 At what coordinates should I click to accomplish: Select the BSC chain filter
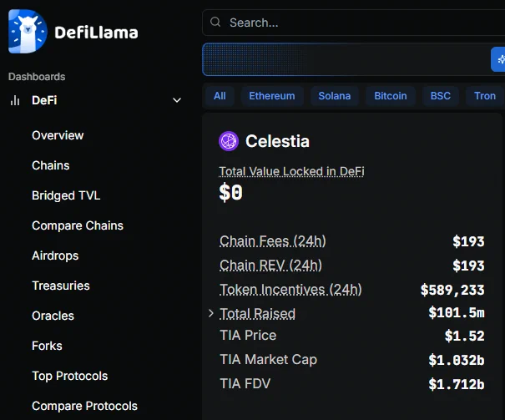pyautogui.click(x=440, y=96)
